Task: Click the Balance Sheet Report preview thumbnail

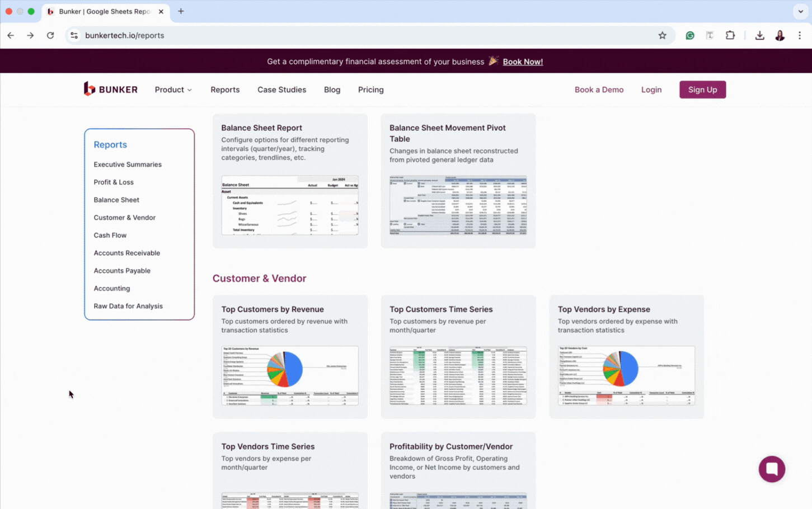Action: tap(290, 205)
